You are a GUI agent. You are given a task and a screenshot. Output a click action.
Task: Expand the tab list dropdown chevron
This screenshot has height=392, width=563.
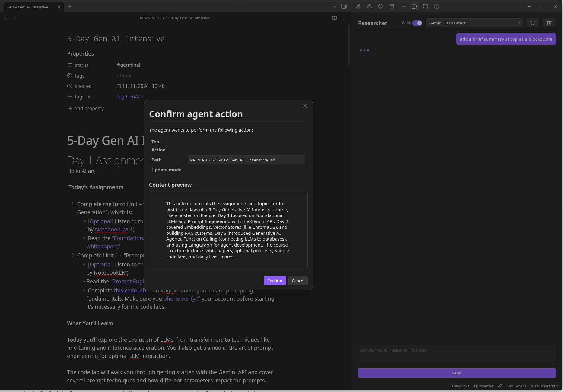point(334,6)
